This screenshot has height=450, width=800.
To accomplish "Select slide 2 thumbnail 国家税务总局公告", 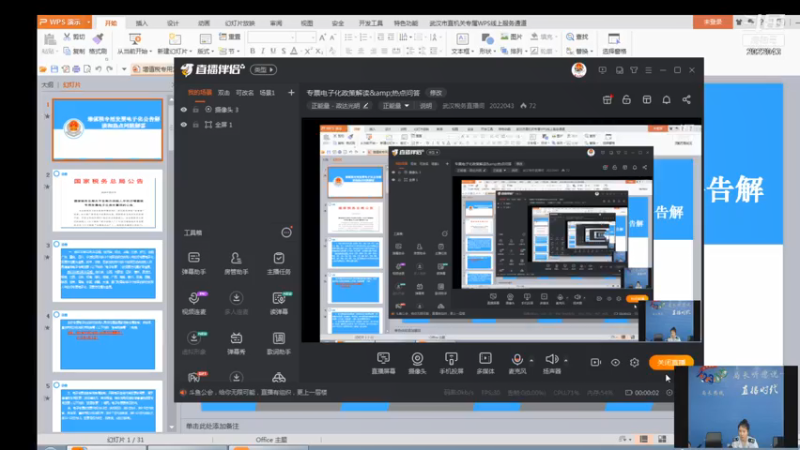I will coord(108,201).
